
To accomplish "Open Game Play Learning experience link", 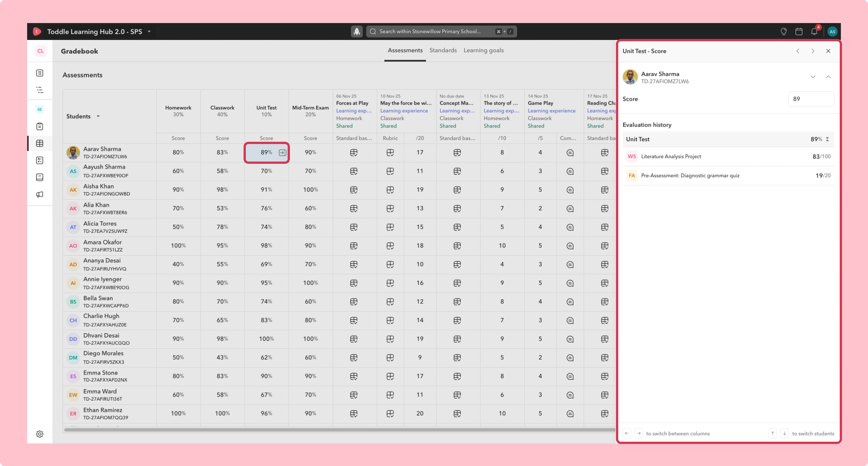I will point(552,111).
